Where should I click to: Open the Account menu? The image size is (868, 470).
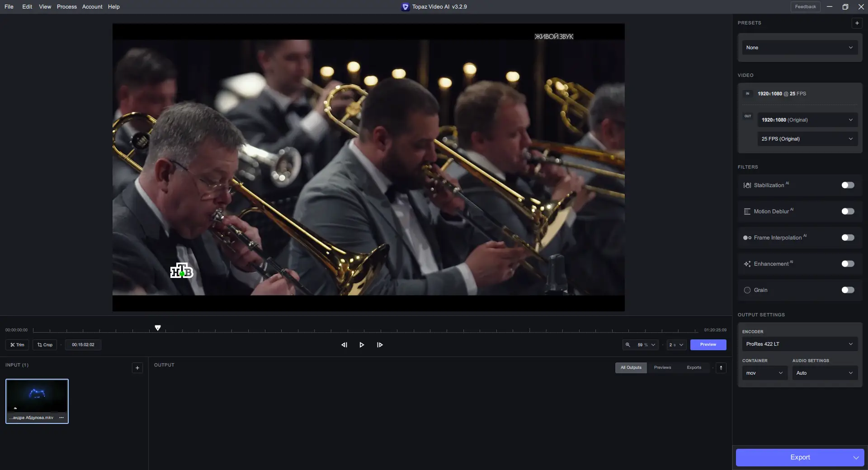click(x=92, y=7)
